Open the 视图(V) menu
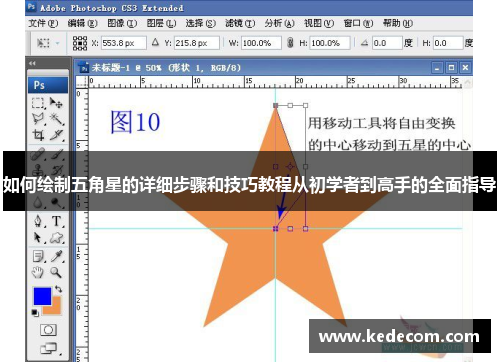Viewport: 500px width, 362px height. coord(319,23)
